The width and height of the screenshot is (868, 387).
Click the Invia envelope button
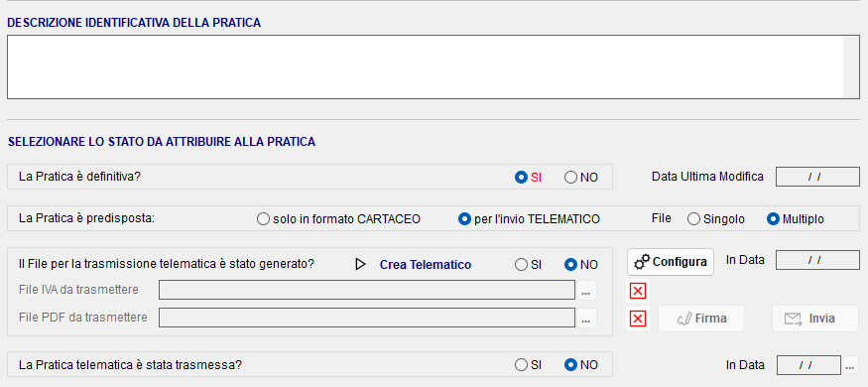[x=815, y=319]
